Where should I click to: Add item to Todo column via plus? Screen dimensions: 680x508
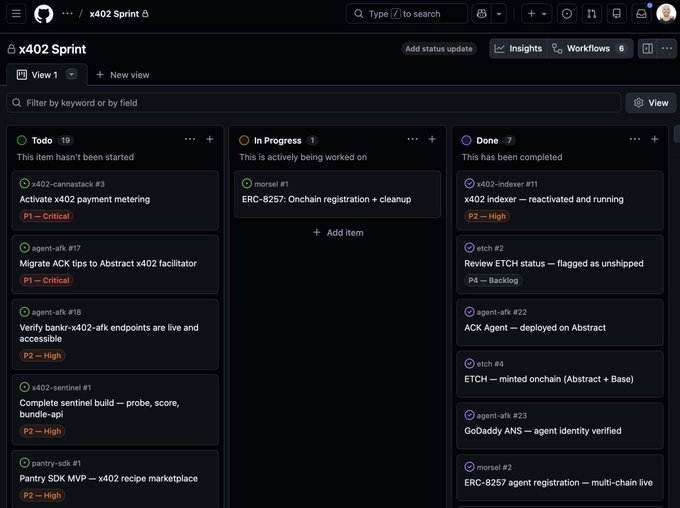pos(210,139)
